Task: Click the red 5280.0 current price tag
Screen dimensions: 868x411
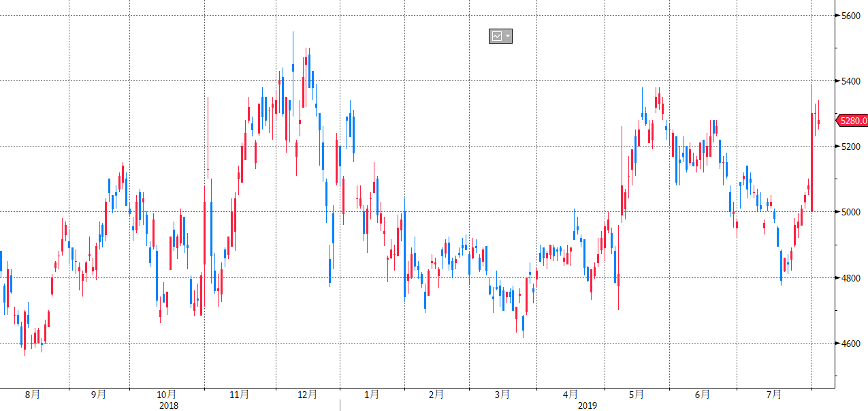Action: click(x=853, y=121)
